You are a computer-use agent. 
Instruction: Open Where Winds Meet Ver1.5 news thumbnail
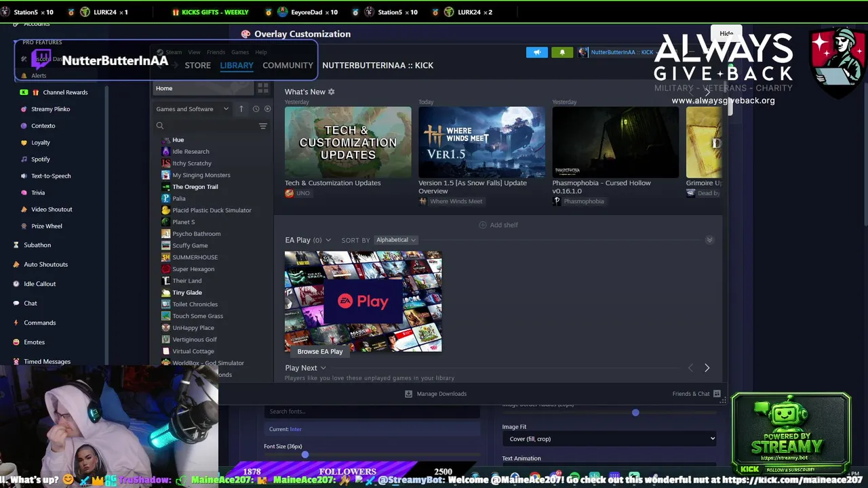[481, 142]
